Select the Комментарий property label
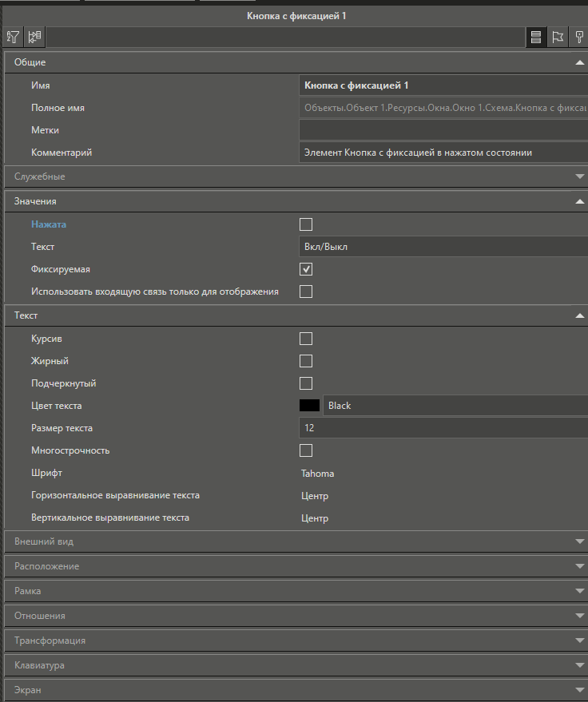 62,153
